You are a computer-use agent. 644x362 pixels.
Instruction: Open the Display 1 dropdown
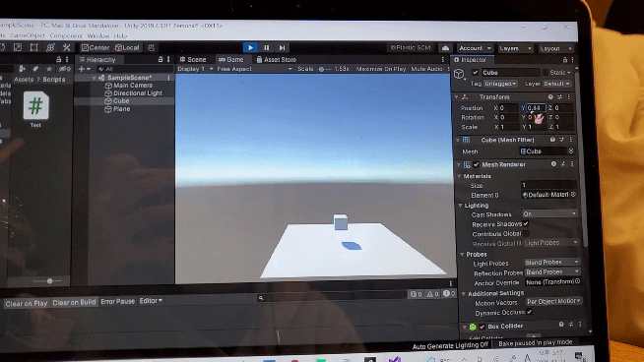(x=195, y=69)
